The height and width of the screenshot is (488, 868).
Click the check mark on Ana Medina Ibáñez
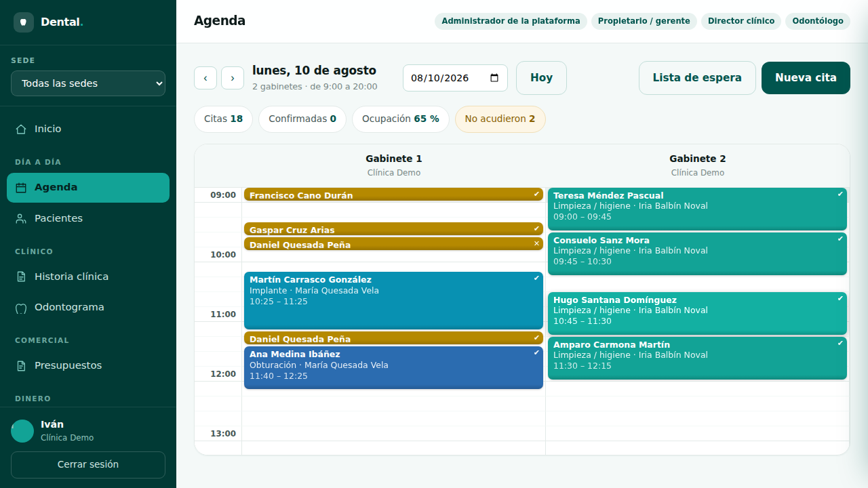(536, 352)
